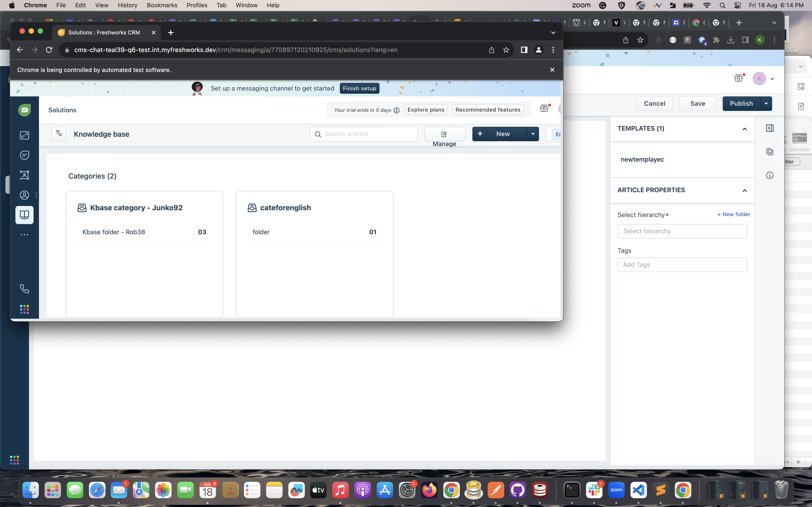812x507 pixels.
Task: Open the contacts icon in left sidebar
Action: (24, 195)
